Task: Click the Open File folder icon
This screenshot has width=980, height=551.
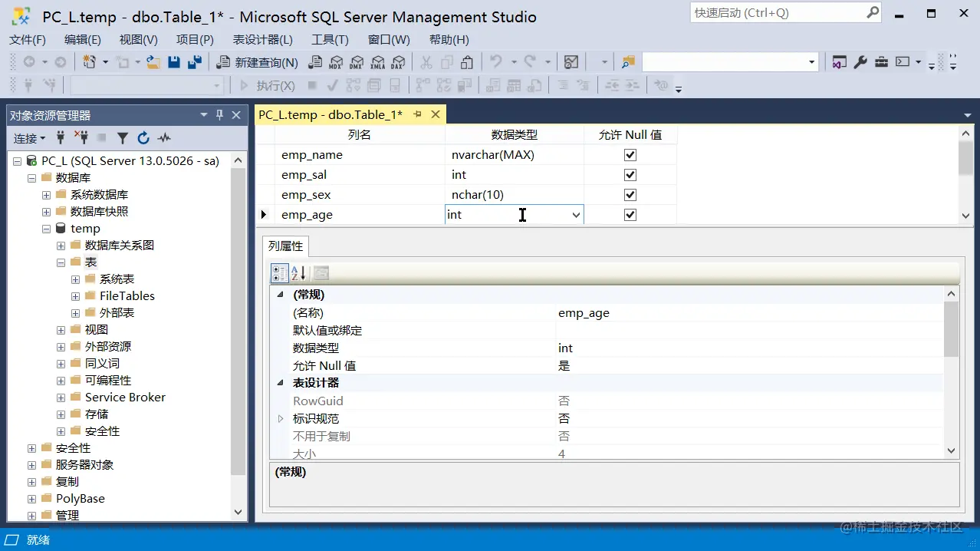Action: tap(153, 62)
